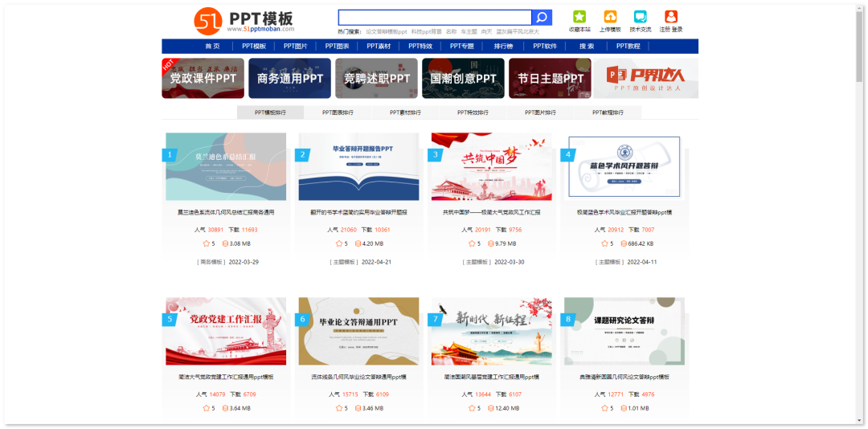Open the 党政党建工作汇报 thumbnail
Screen dimensions: 868x429
226,331
